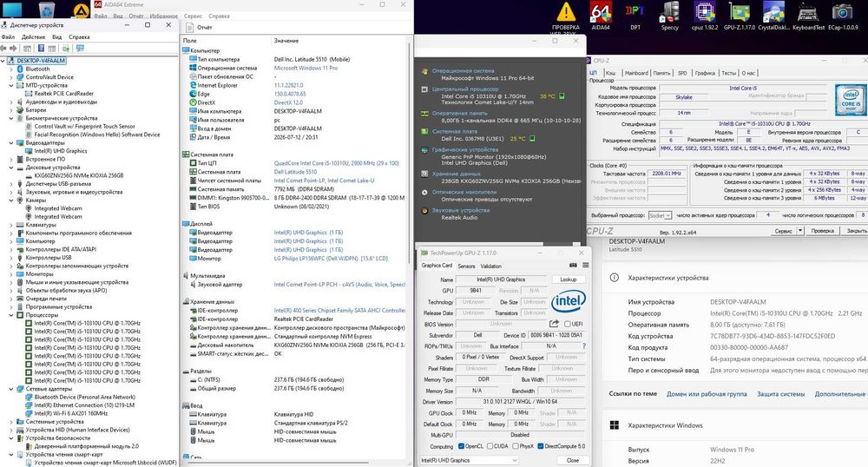868x467 pixels.
Task: Select Realtek PCIE CardReader in Device Manager tree
Action: (x=64, y=94)
